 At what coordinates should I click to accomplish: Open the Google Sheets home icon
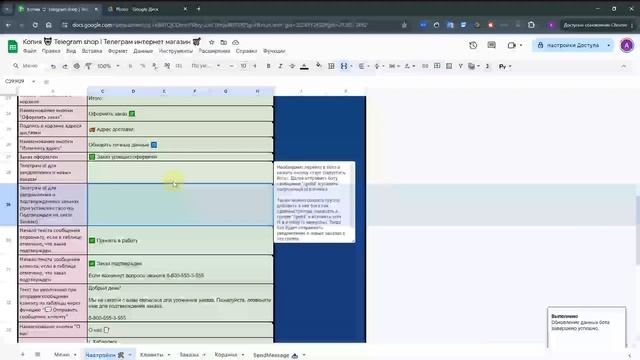click(13, 46)
